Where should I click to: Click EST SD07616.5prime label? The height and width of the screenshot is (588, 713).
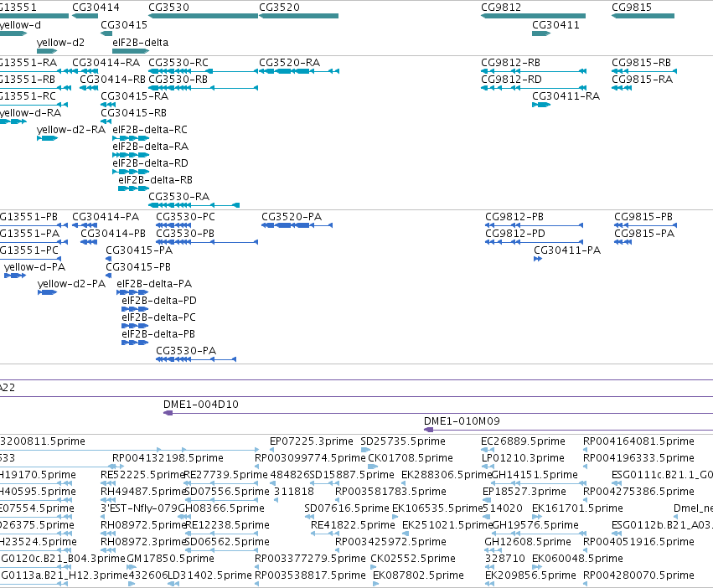pos(347,508)
